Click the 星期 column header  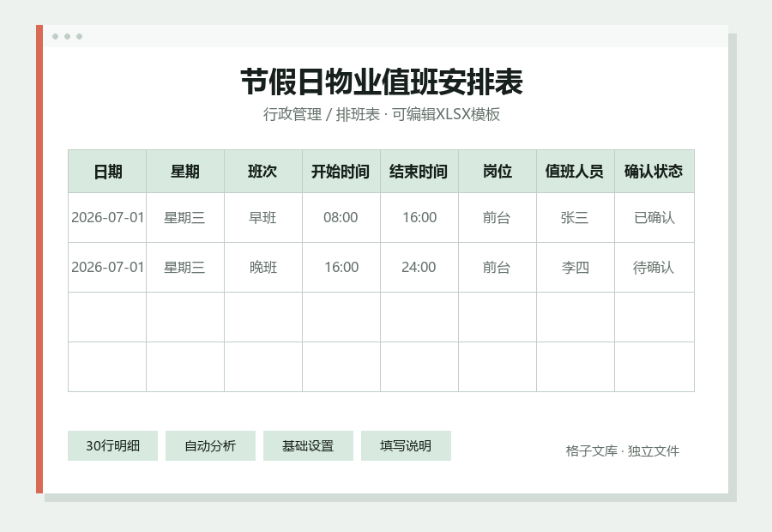tap(185, 172)
